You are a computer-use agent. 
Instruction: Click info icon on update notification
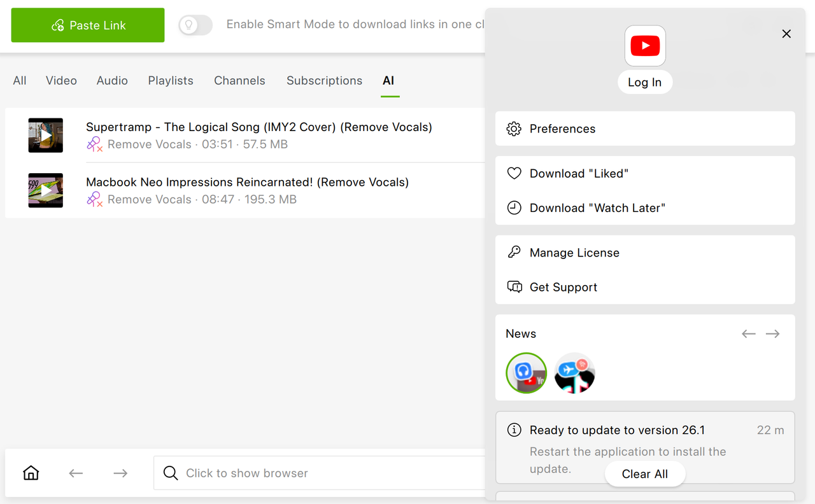514,430
